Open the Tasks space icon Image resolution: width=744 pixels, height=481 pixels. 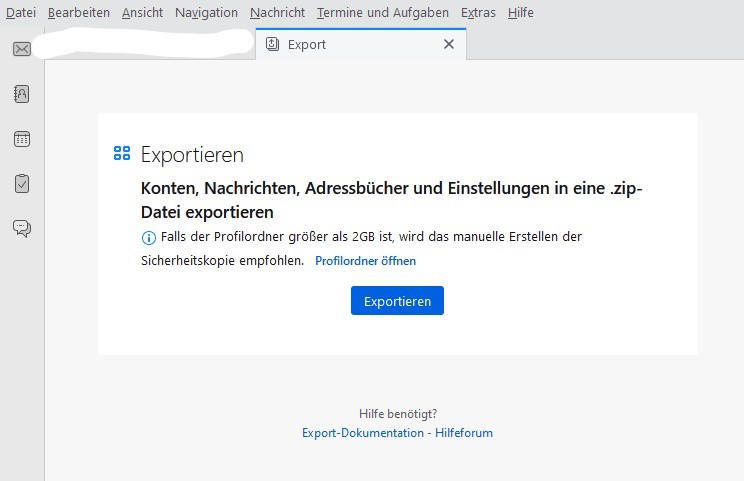22,184
